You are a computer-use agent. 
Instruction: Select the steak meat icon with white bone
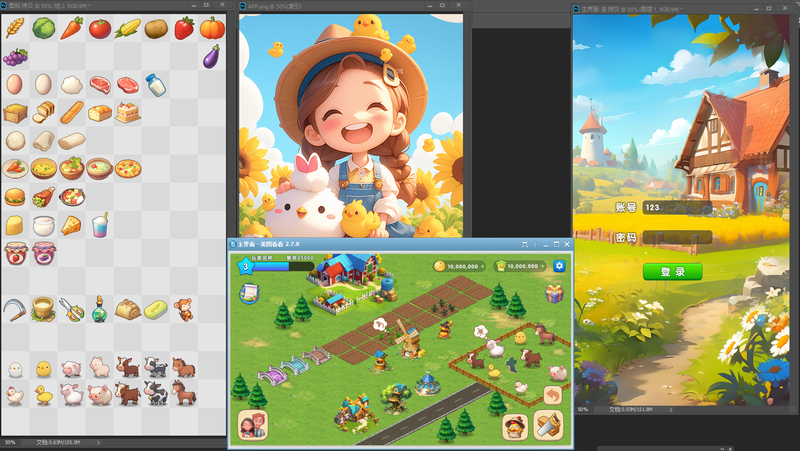click(100, 84)
